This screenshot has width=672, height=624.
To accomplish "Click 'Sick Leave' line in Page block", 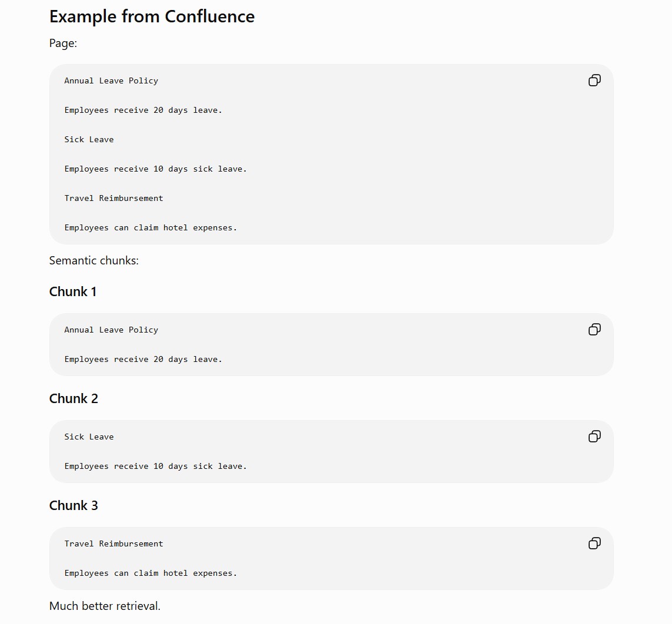I will click(89, 139).
